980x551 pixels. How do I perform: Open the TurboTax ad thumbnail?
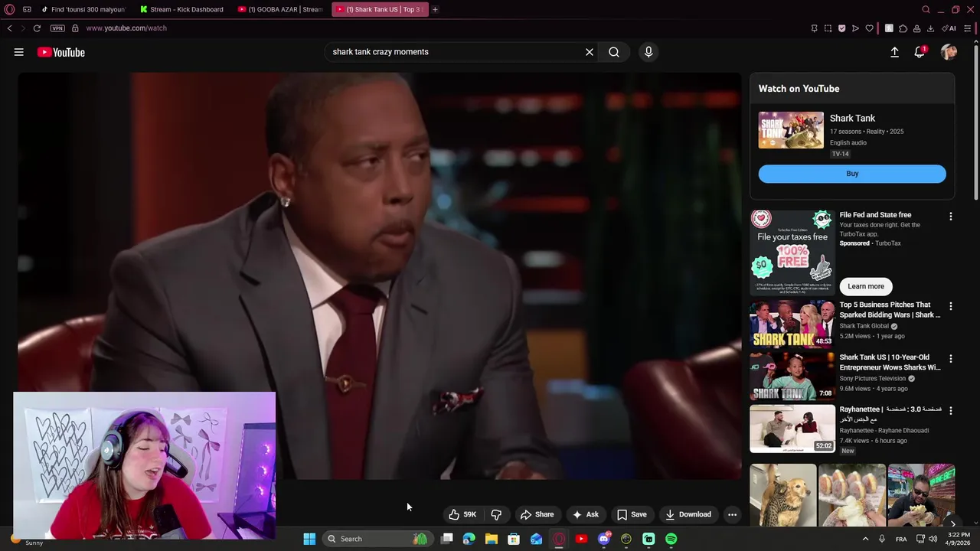pyautogui.click(x=792, y=253)
